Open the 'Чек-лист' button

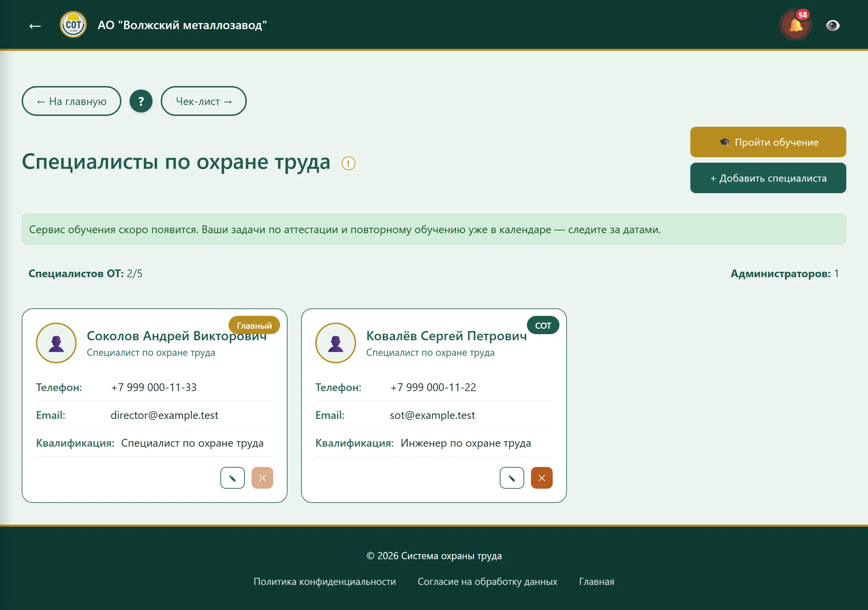point(204,101)
